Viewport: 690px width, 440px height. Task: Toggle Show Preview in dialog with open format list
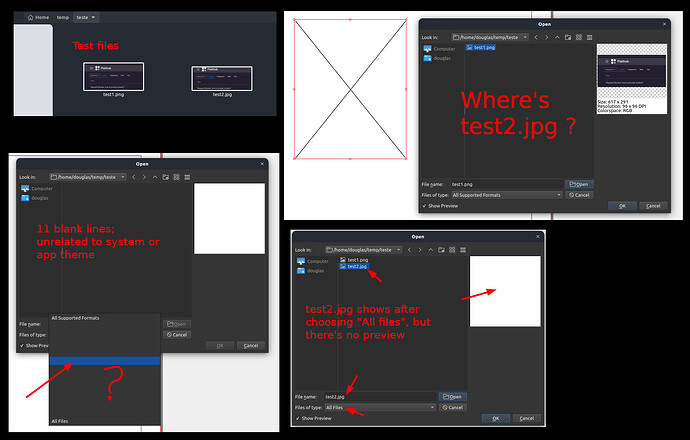[x=34, y=346]
